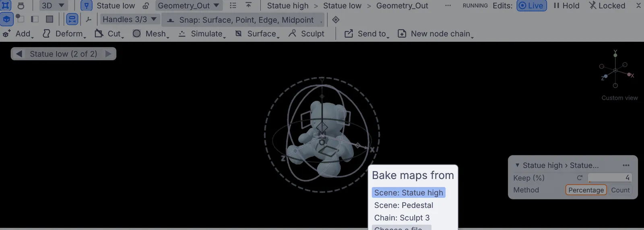Open the Deform menu
The image size is (644, 230).
64,34
